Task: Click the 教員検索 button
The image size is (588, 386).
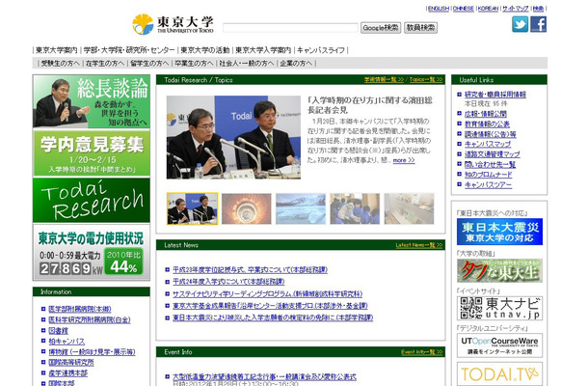Action: pos(420,28)
